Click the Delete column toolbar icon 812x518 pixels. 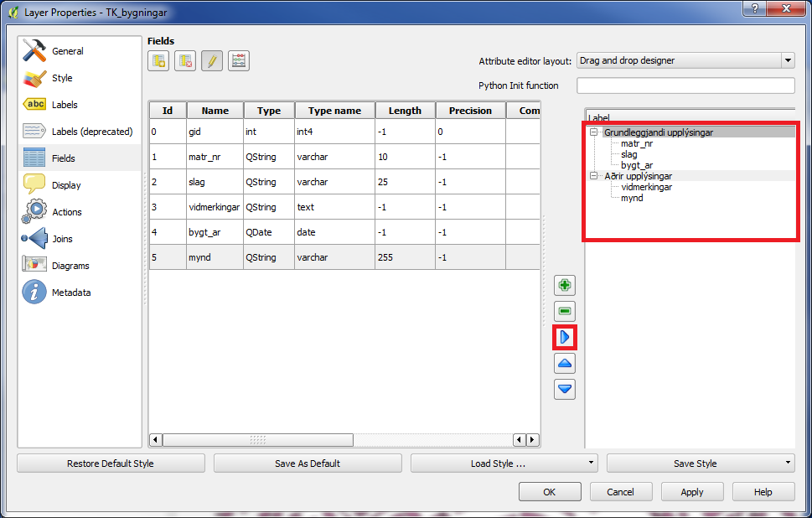coord(185,61)
